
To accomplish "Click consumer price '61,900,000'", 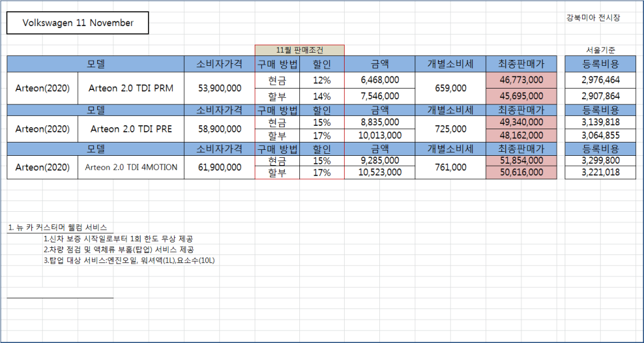I will 219,167.
